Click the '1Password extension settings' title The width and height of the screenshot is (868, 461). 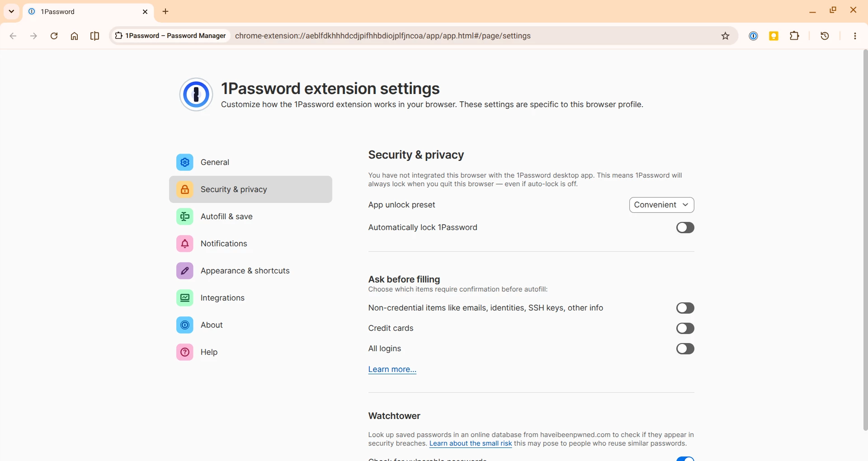[x=330, y=89]
